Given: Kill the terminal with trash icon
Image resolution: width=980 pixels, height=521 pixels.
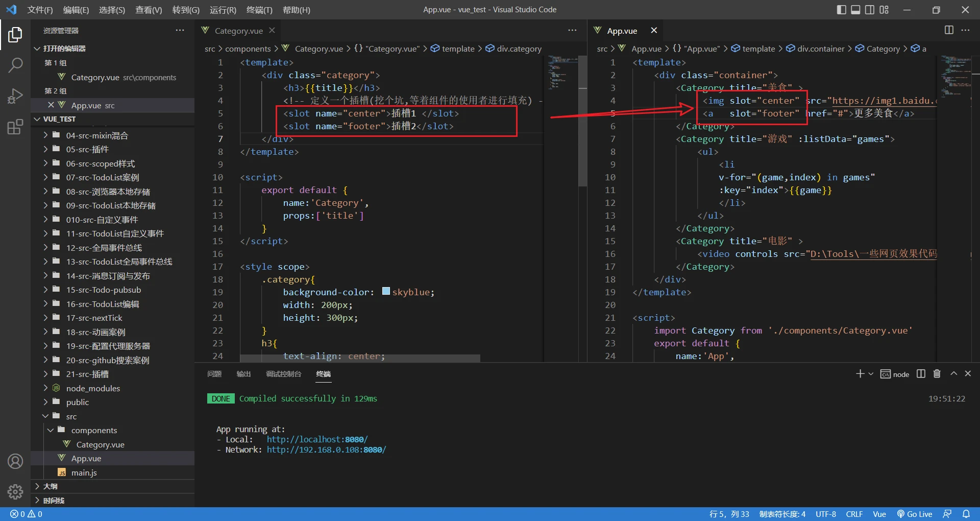Looking at the screenshot, I should pos(937,374).
